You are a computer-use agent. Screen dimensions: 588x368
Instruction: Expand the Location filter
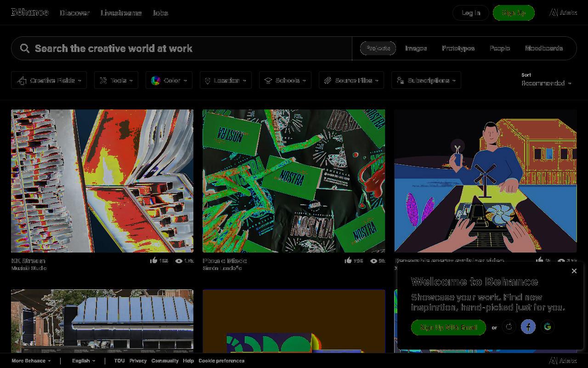pos(226,80)
